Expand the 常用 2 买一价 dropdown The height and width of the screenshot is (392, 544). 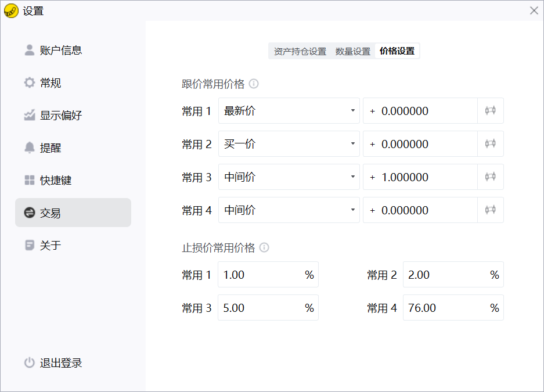[289, 144]
